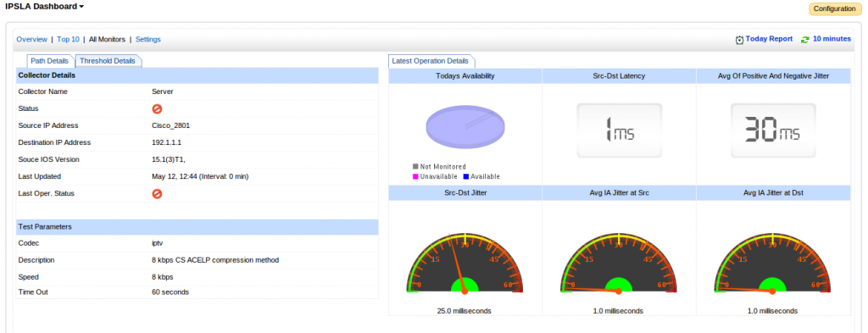Screen dimensions: 868x333
Task: Click the collector name value Server
Action: point(163,92)
